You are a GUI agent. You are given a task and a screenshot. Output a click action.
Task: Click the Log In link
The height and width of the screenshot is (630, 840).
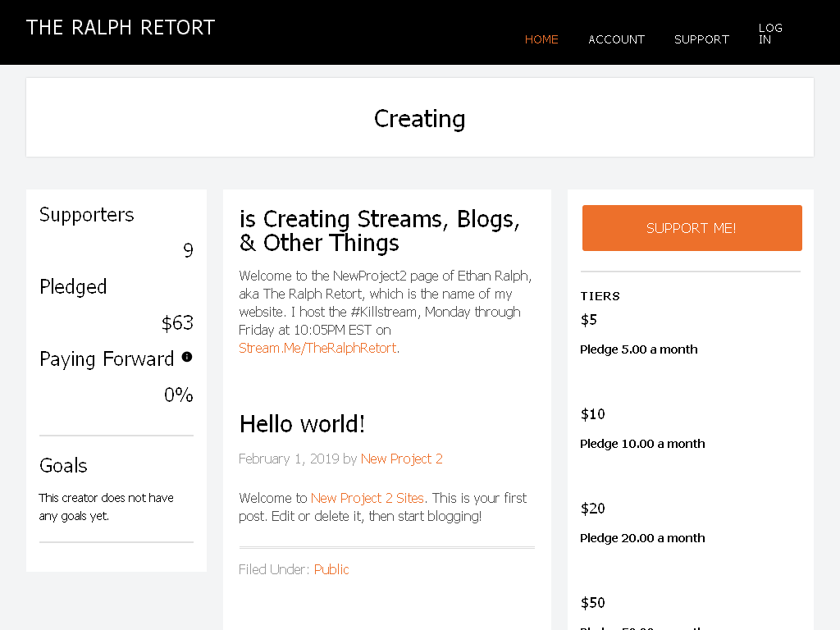click(x=770, y=34)
